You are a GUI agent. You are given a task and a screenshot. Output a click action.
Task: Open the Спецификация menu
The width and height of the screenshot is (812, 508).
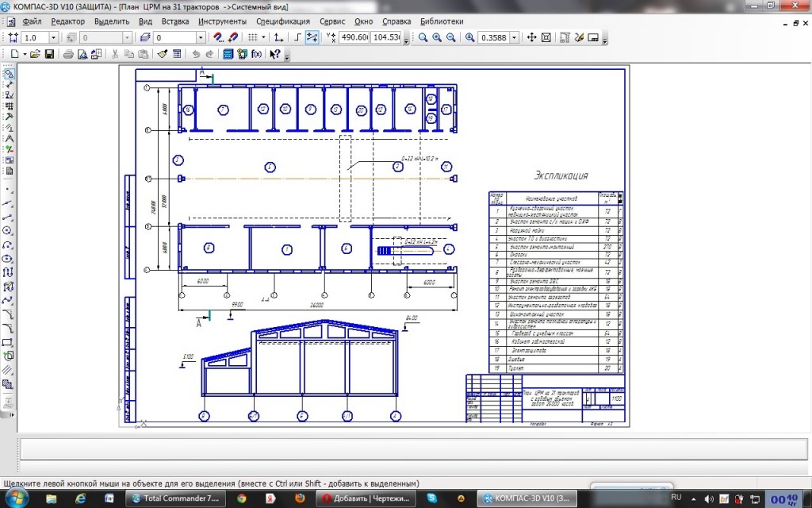(x=283, y=21)
